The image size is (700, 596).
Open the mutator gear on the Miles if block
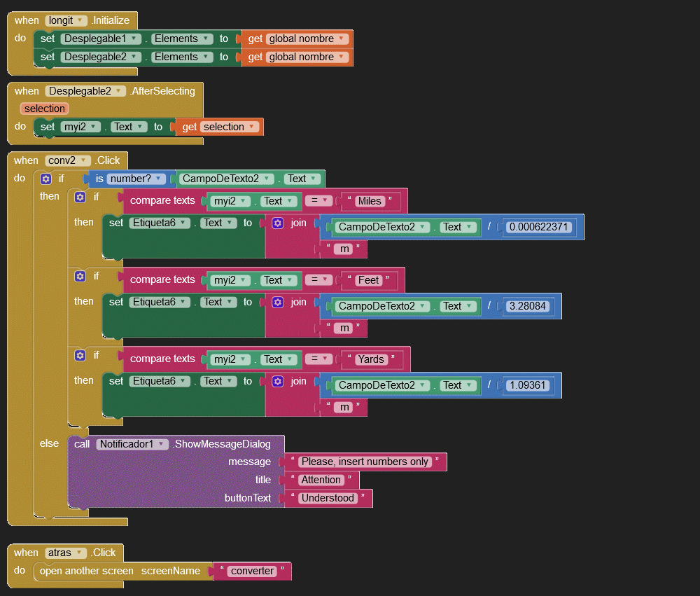(x=80, y=197)
